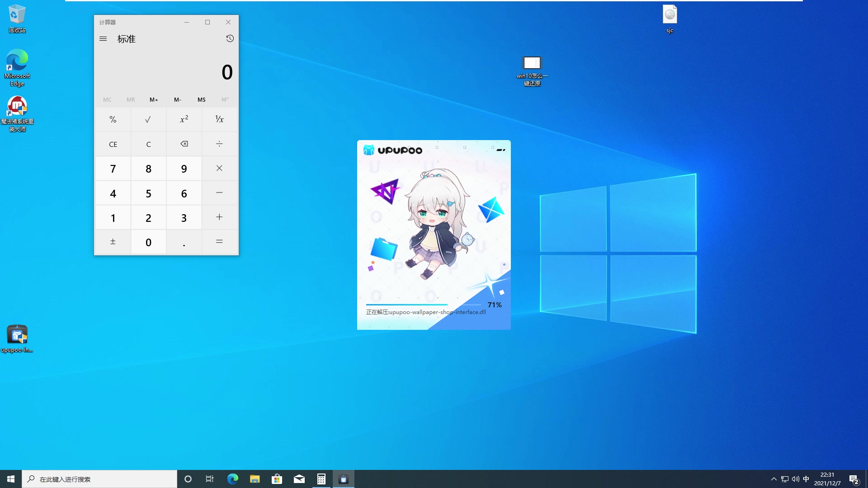The height and width of the screenshot is (488, 868).
Task: Open Mail from the taskbar
Action: click(299, 479)
